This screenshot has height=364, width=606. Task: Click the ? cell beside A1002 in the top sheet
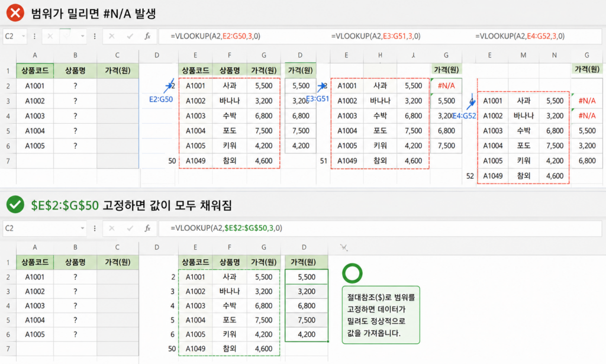(75, 101)
